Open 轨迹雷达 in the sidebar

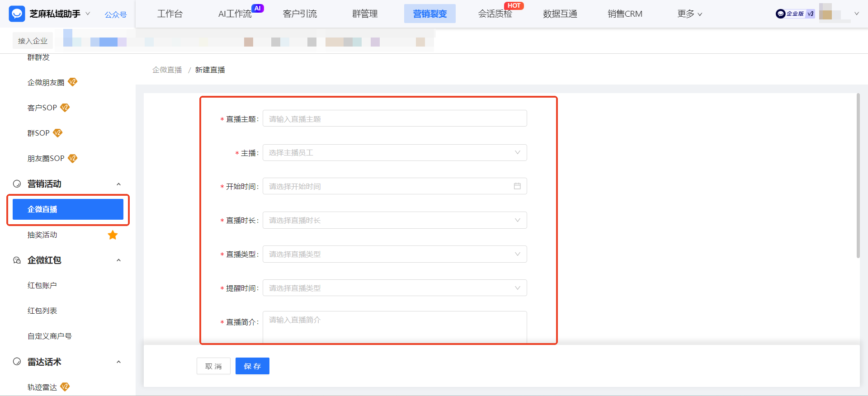[42, 387]
